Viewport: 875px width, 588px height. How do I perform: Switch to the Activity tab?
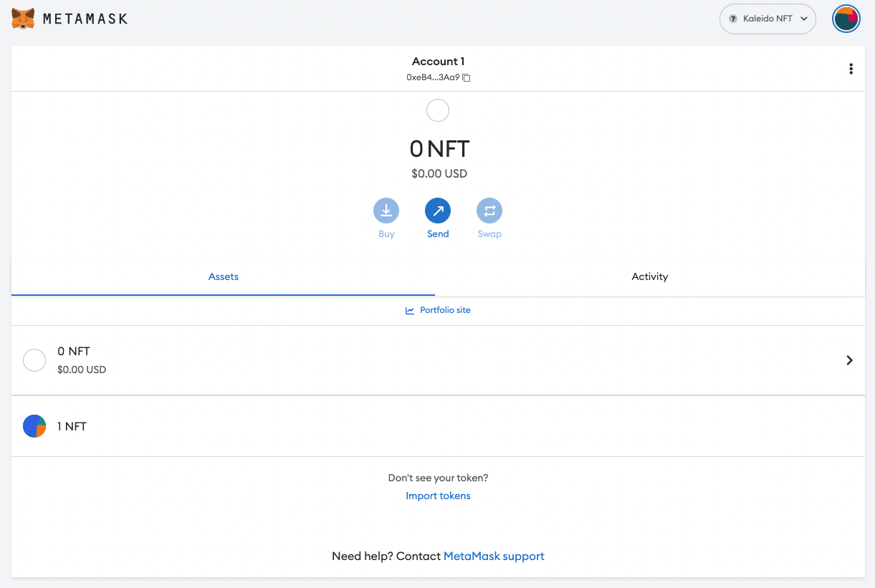pos(649,276)
